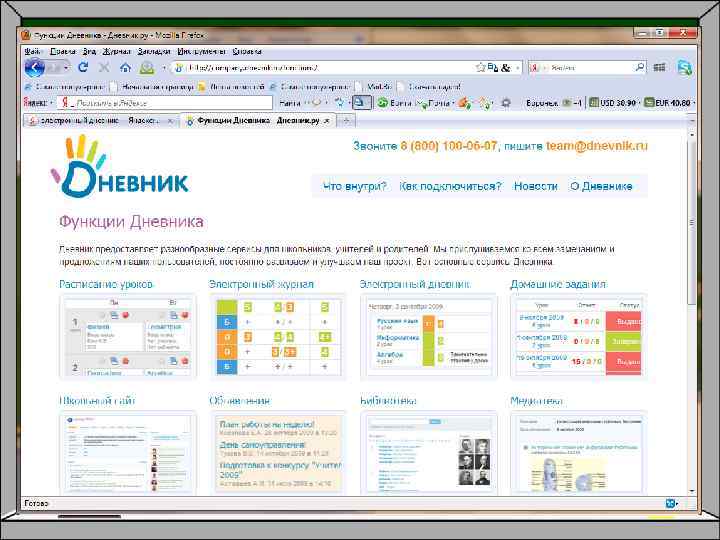Open the Закладки menu
Image resolution: width=720 pixels, height=540 pixels.
154,51
